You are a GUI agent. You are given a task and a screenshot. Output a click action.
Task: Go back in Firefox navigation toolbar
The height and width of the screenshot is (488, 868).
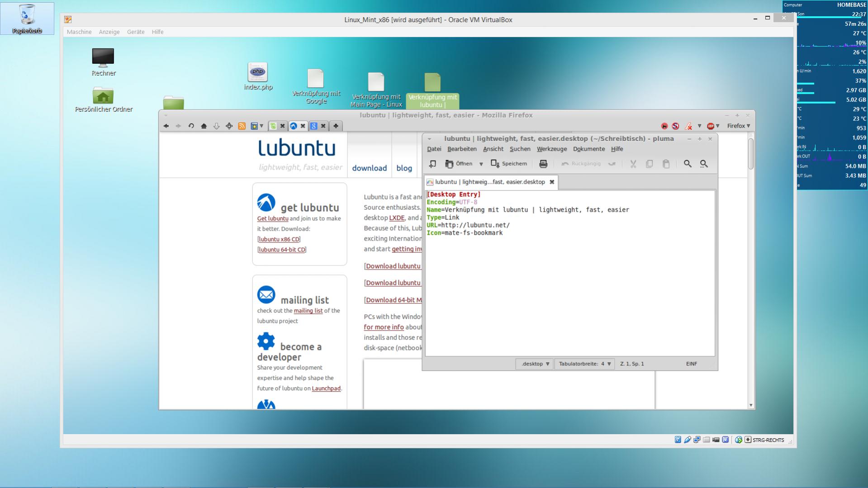[x=166, y=126]
